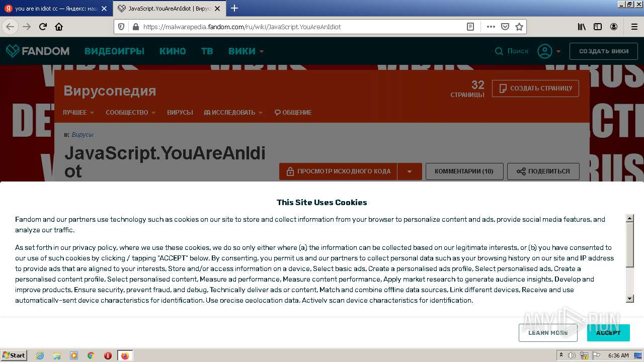The image size is (644, 362).
Task: Open Firefox account avatar icon
Action: 614,27
